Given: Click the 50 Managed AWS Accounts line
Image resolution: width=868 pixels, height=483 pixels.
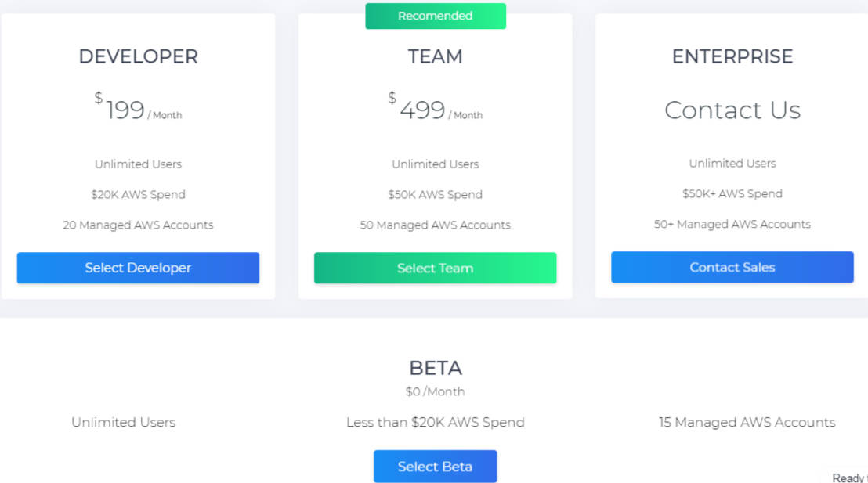Looking at the screenshot, I should coord(435,225).
